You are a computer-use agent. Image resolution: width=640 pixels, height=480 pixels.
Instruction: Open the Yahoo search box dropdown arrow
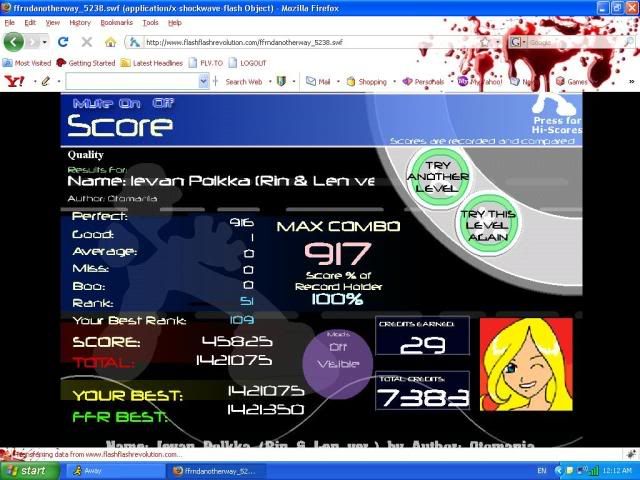[203, 81]
